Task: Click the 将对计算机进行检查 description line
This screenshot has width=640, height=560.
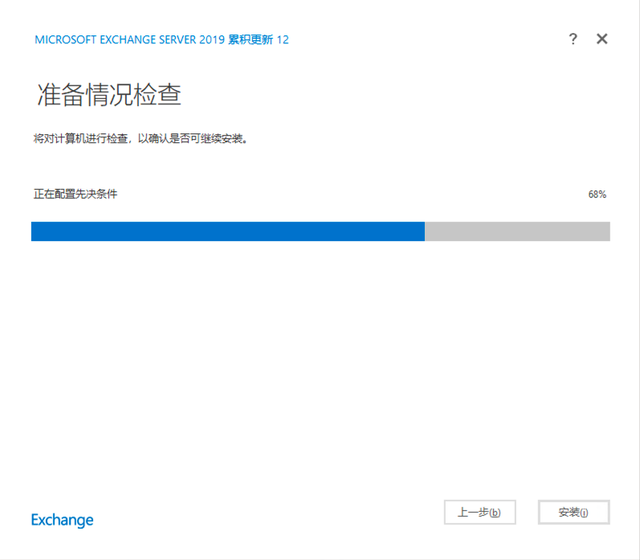Action: pyautogui.click(x=140, y=139)
